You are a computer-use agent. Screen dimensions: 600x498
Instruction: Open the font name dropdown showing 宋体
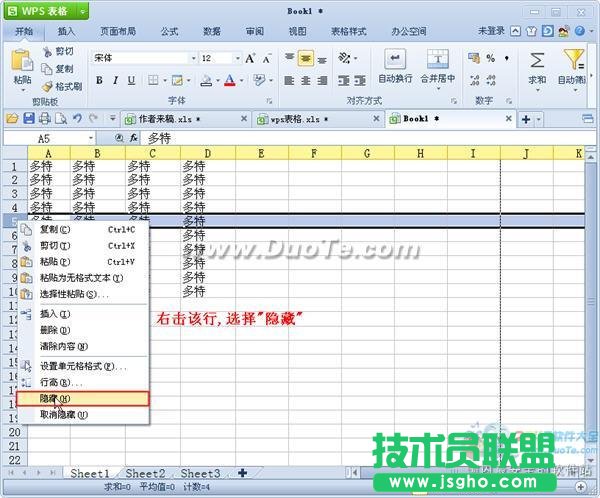click(x=140, y=59)
